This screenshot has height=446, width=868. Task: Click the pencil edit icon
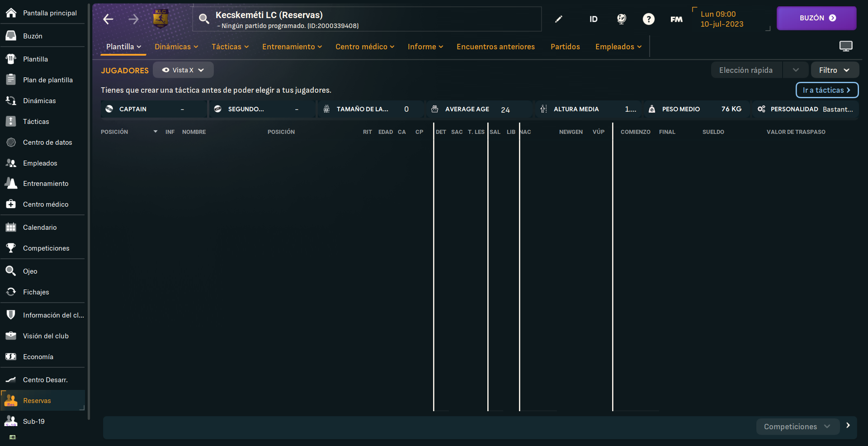point(559,19)
